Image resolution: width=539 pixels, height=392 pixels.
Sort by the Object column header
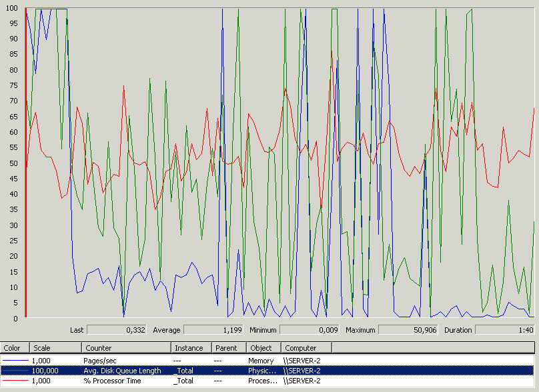(263, 348)
